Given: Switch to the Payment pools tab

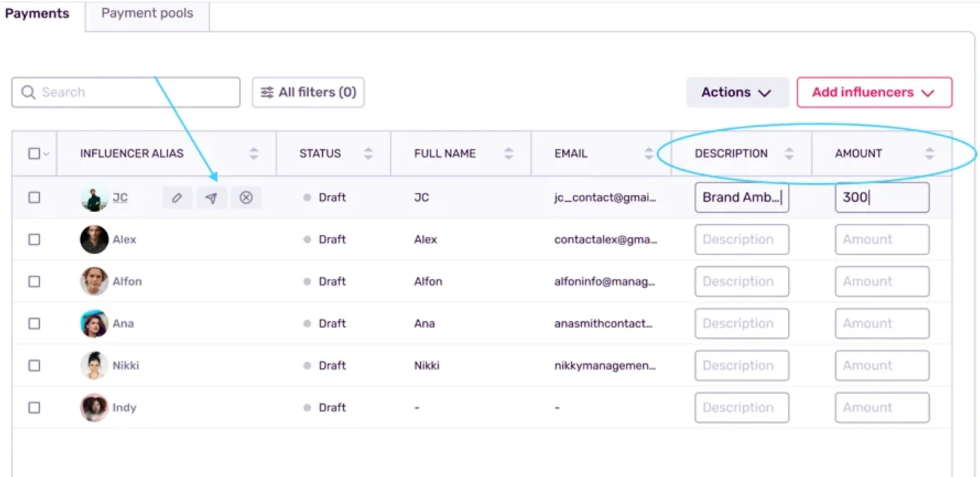Looking at the screenshot, I should pyautogui.click(x=147, y=13).
